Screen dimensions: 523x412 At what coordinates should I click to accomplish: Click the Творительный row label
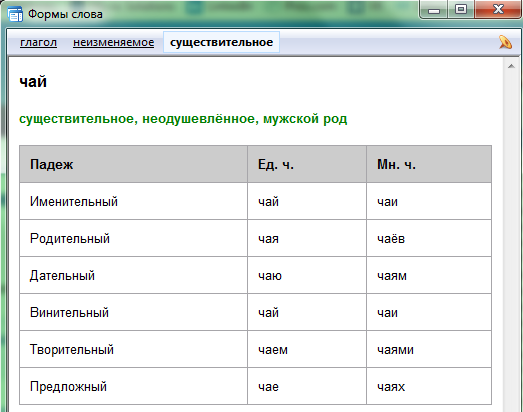click(x=72, y=350)
